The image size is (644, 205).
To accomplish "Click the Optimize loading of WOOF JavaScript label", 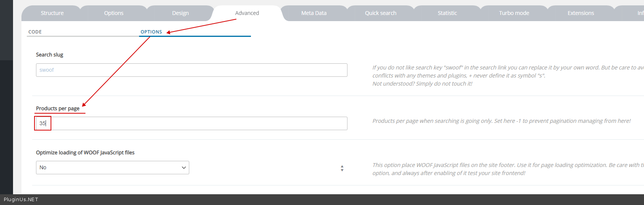I will point(85,153).
